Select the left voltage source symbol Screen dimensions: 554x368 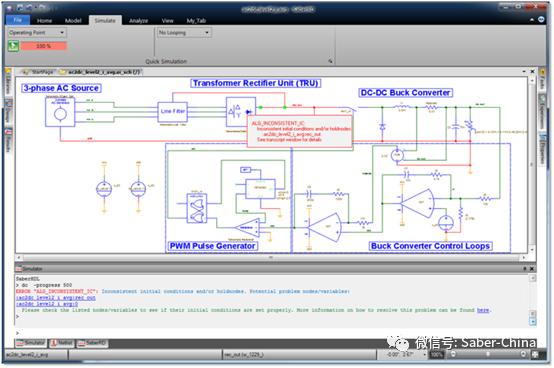coord(104,189)
